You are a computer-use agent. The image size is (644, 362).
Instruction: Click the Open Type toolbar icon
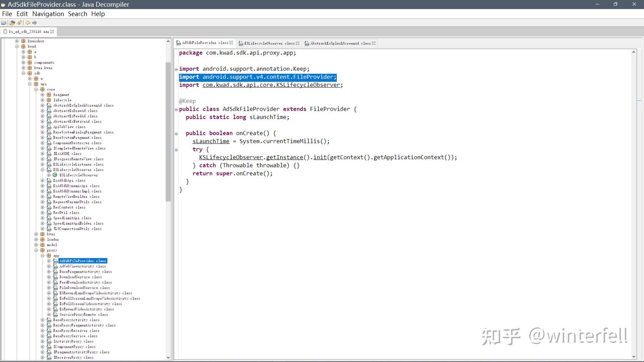click(x=12, y=23)
